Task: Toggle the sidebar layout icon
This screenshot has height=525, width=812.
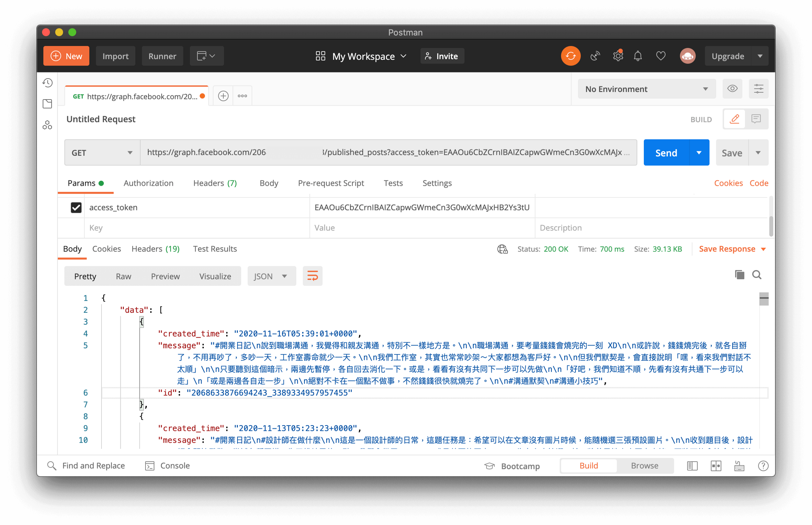Action: pos(692,466)
